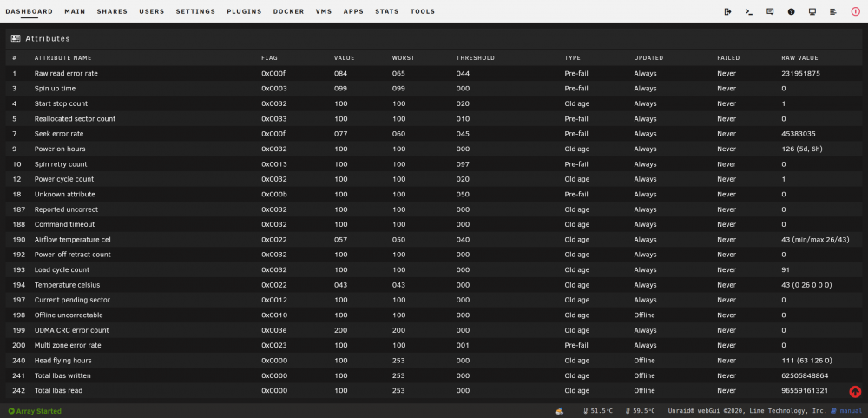868x418 pixels.
Task: Select the Reallocated sector count row name
Action: 75,119
